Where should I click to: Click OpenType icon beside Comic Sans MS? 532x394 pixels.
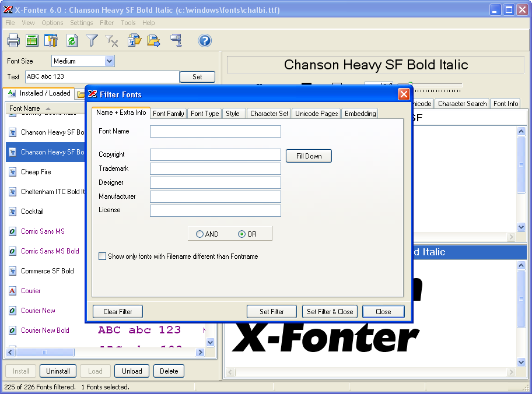point(13,231)
